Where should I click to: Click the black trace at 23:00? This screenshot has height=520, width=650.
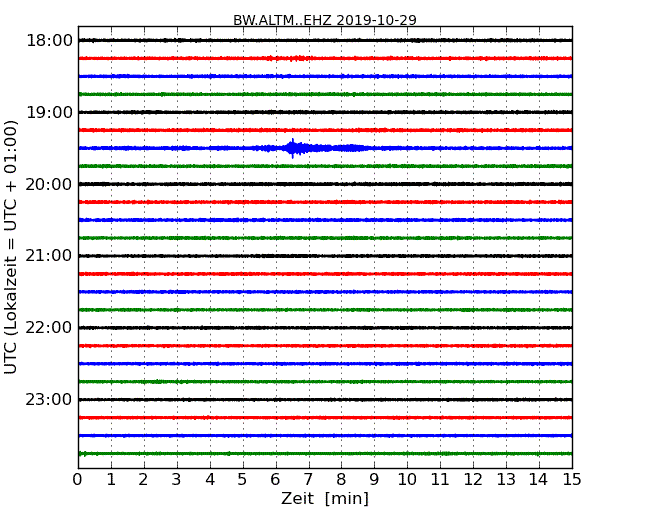tap(325, 400)
